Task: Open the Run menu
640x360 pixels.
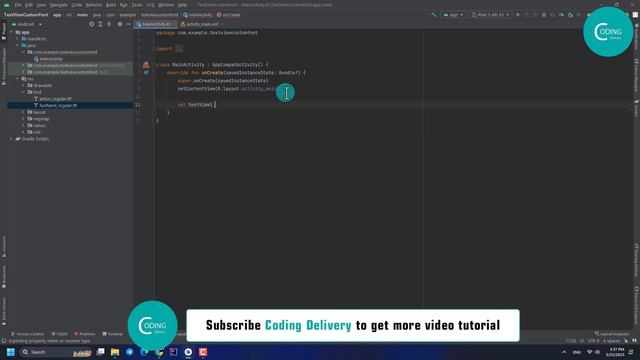Action: 124,5
